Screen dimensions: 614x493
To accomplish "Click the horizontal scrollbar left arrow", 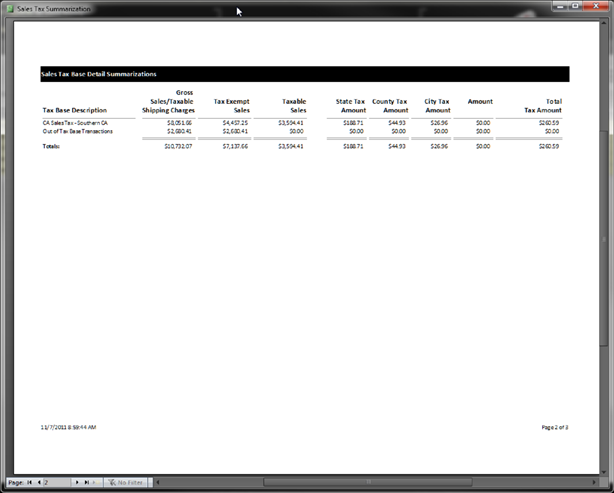I will click(158, 482).
